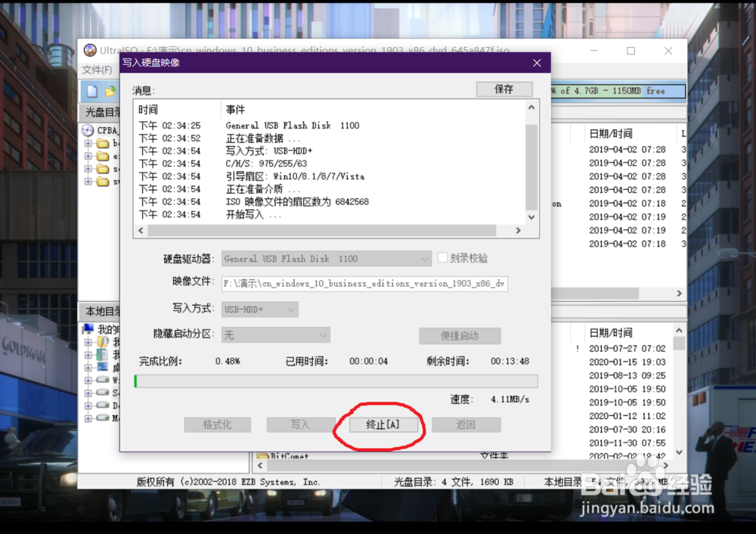Click the Open file toolbar icon
Image resolution: width=756 pixels, height=534 pixels.
click(112, 90)
